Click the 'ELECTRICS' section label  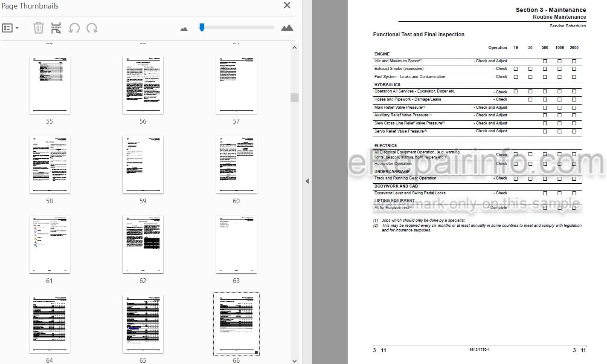click(x=386, y=146)
